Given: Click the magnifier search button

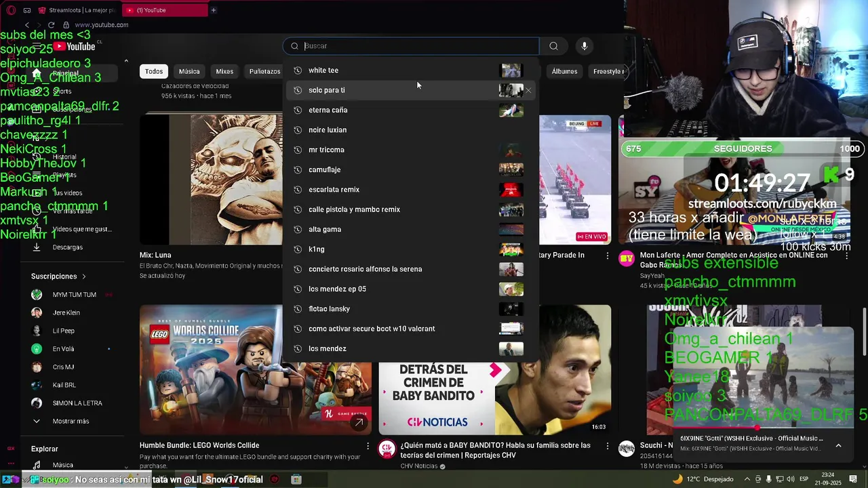Looking at the screenshot, I should tap(554, 46).
